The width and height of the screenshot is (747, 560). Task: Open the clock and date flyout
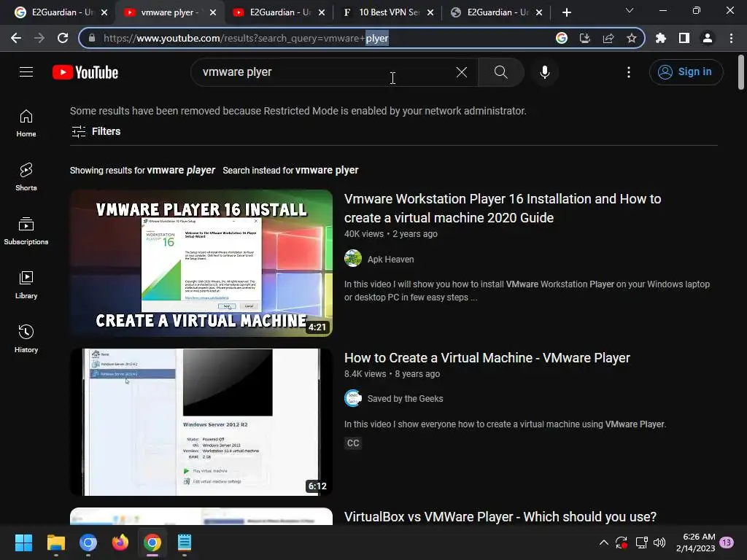coord(695,542)
